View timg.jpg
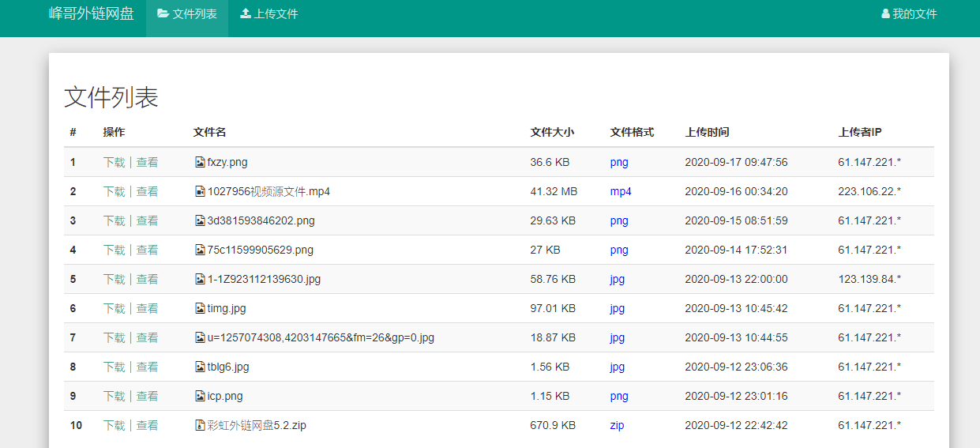Screen dimensions: 980x448 147,308
